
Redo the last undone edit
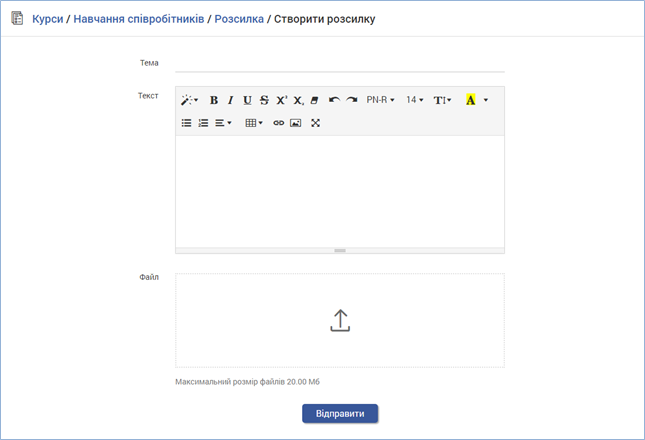click(x=351, y=100)
